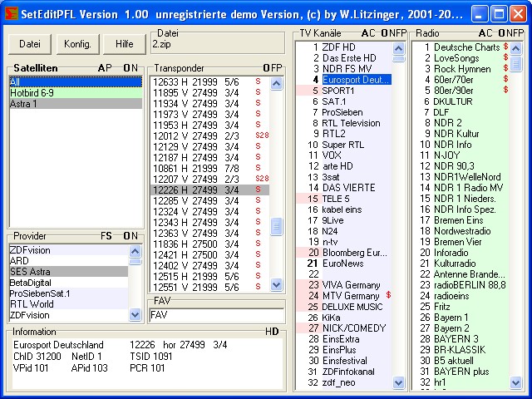Click the $ icon next to LoveSongs
Screen dimensions: 532x399
tap(505, 58)
